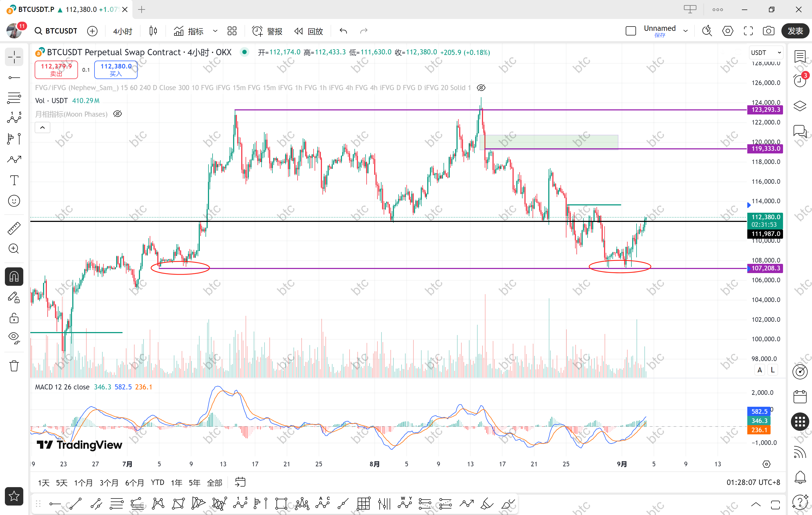Open the Unnamed layout dropdown arrow
Screen dimensions: 812x515
tap(686, 31)
